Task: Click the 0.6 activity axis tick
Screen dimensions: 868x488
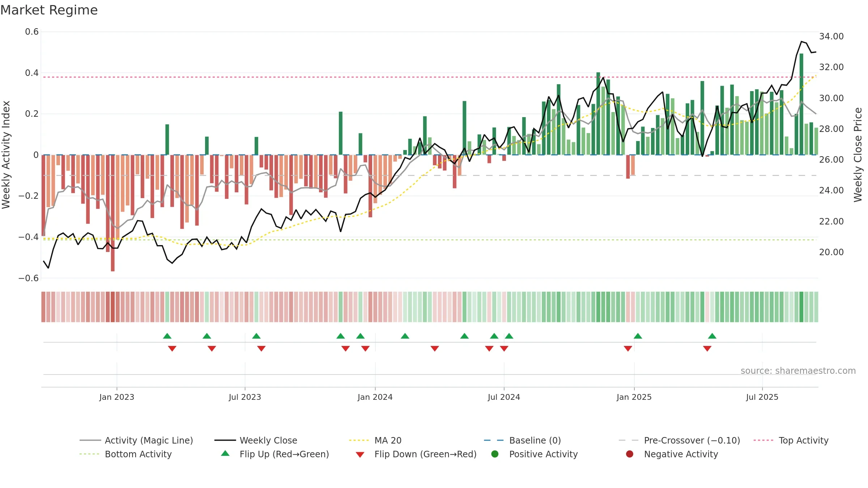Action: (32, 32)
